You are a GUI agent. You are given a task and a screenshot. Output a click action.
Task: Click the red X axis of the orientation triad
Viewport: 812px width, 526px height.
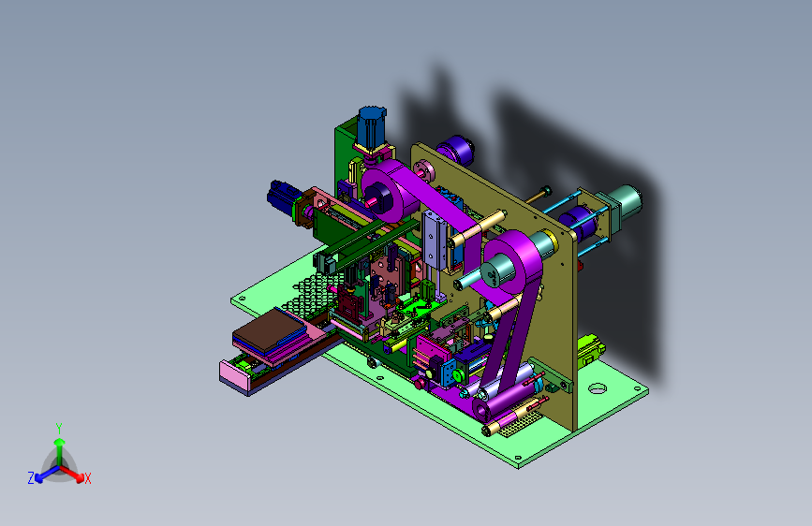(72, 475)
